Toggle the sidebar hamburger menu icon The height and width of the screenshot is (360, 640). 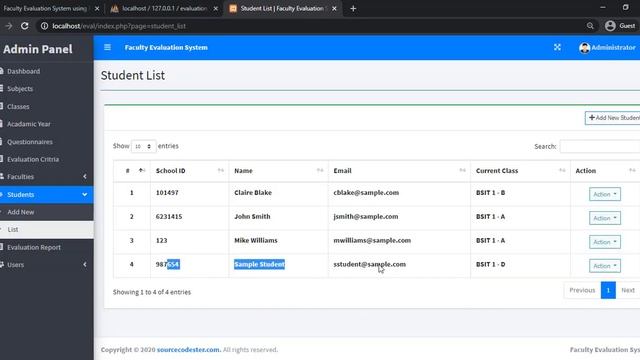click(107, 47)
